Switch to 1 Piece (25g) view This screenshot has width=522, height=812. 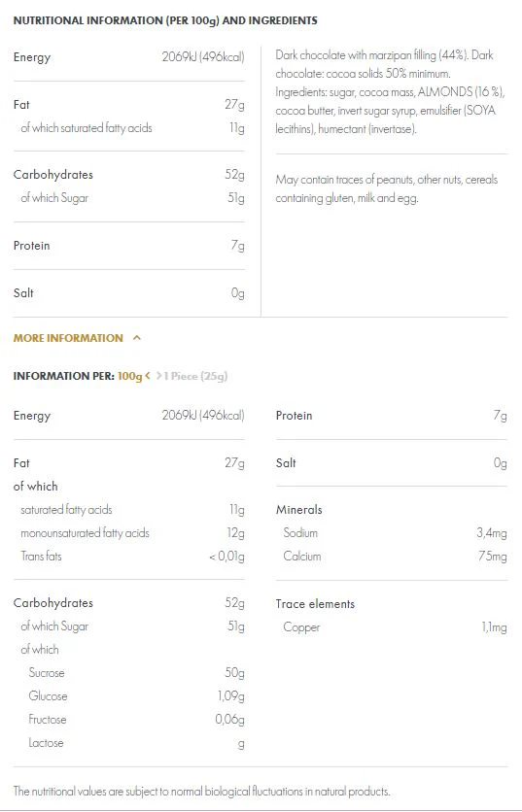(x=196, y=376)
